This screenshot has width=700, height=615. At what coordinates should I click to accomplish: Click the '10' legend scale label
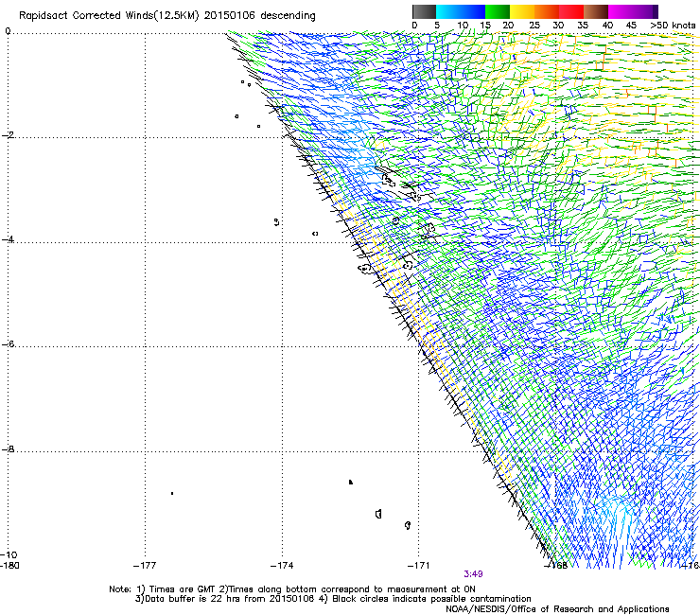click(x=463, y=26)
